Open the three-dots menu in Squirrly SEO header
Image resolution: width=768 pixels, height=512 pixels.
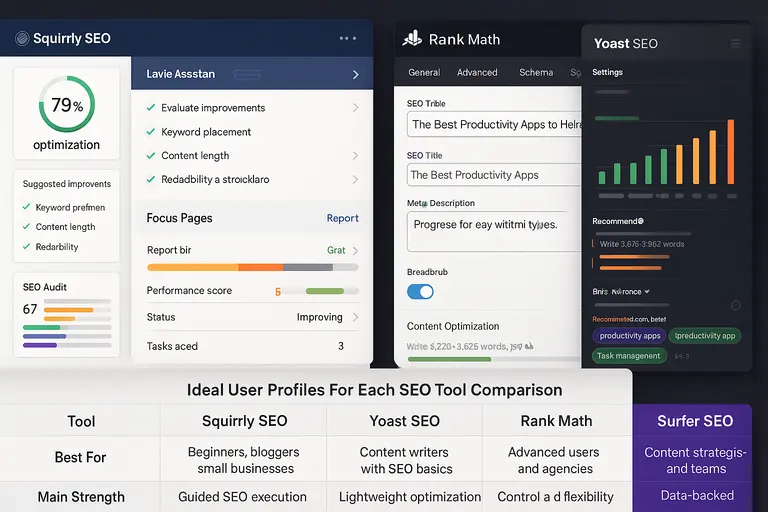(x=348, y=38)
